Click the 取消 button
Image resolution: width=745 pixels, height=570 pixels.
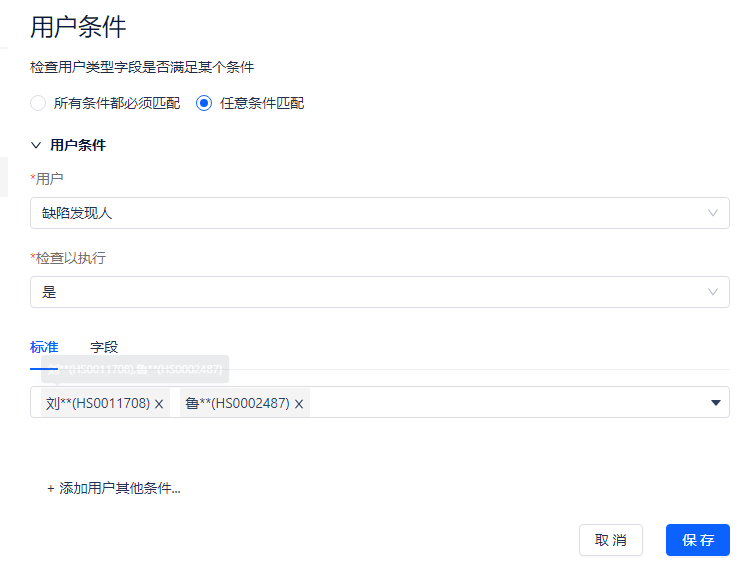(611, 540)
